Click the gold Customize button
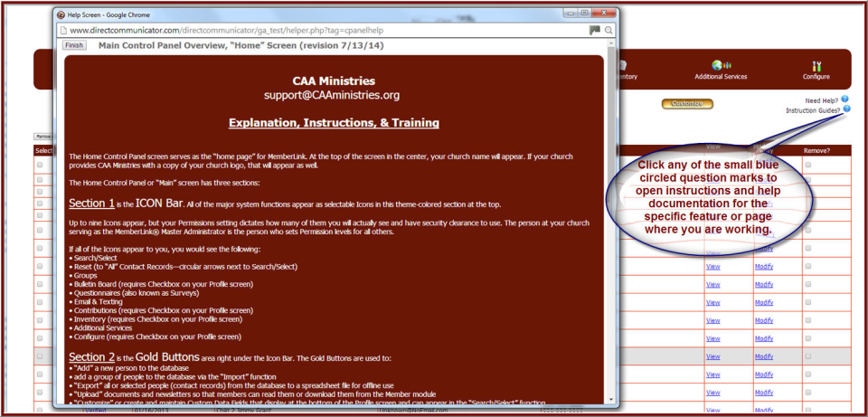 tap(687, 103)
